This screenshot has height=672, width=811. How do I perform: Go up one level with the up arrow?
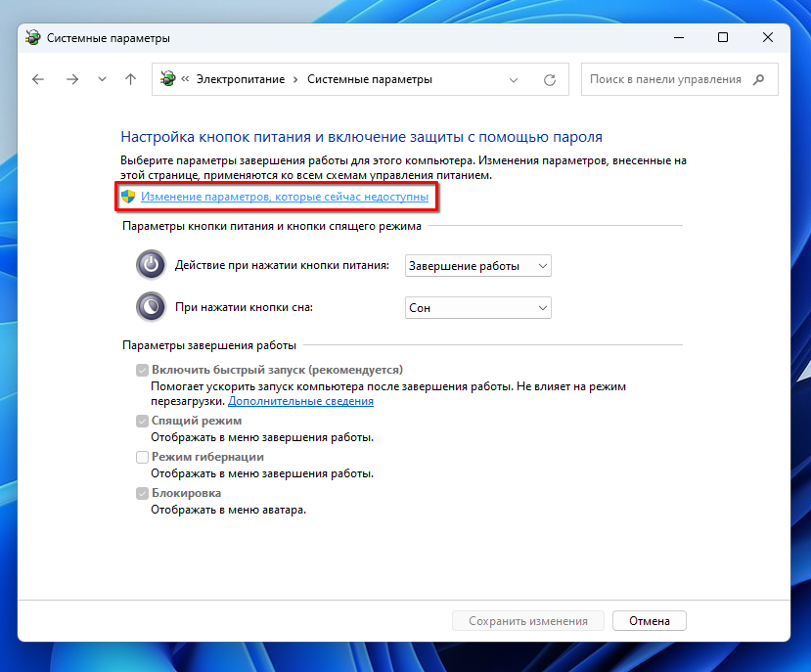click(131, 80)
